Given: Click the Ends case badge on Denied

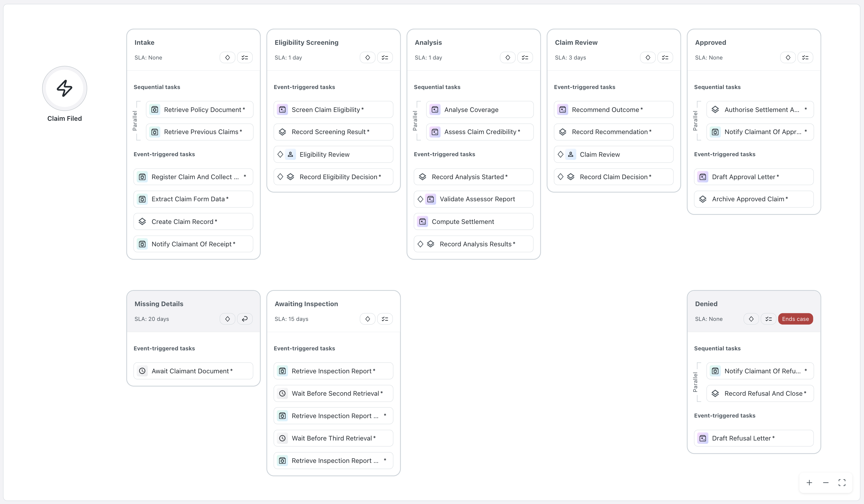Looking at the screenshot, I should click(795, 319).
